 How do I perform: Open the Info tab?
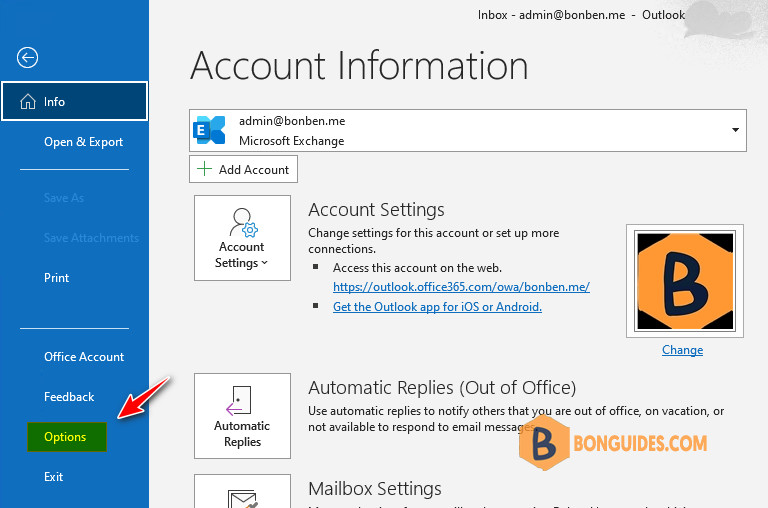click(74, 101)
